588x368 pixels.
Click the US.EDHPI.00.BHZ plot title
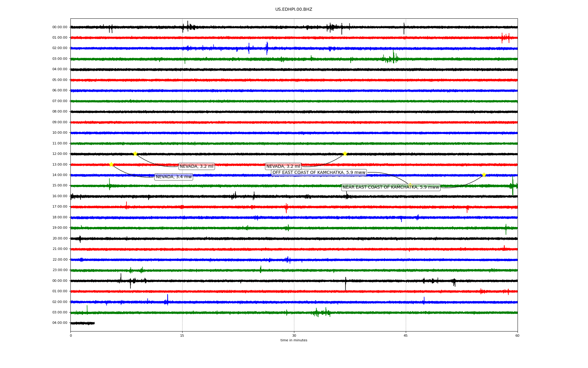[294, 10]
